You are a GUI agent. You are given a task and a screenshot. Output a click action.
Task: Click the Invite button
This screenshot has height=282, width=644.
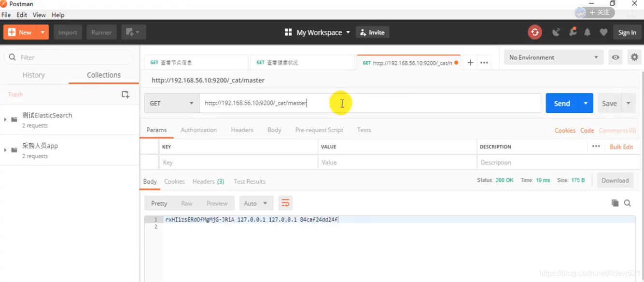click(372, 32)
